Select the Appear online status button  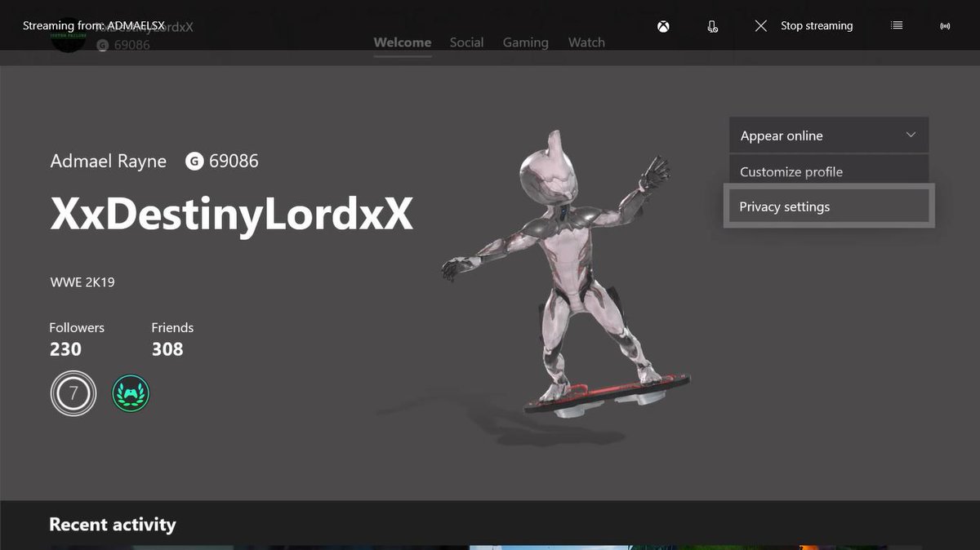coord(829,135)
